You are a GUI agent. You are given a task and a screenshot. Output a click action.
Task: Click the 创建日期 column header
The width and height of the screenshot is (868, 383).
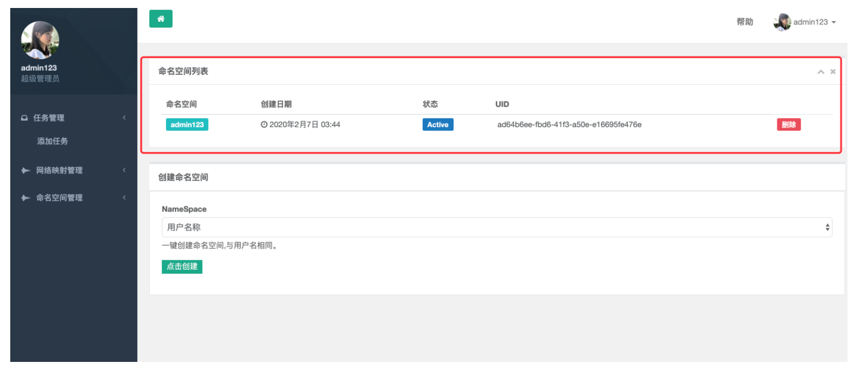276,104
